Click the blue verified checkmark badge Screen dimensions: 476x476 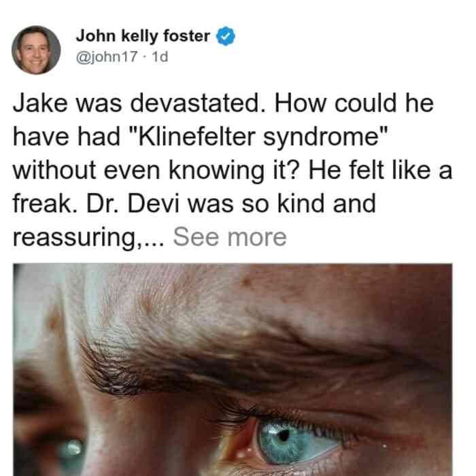tap(226, 36)
